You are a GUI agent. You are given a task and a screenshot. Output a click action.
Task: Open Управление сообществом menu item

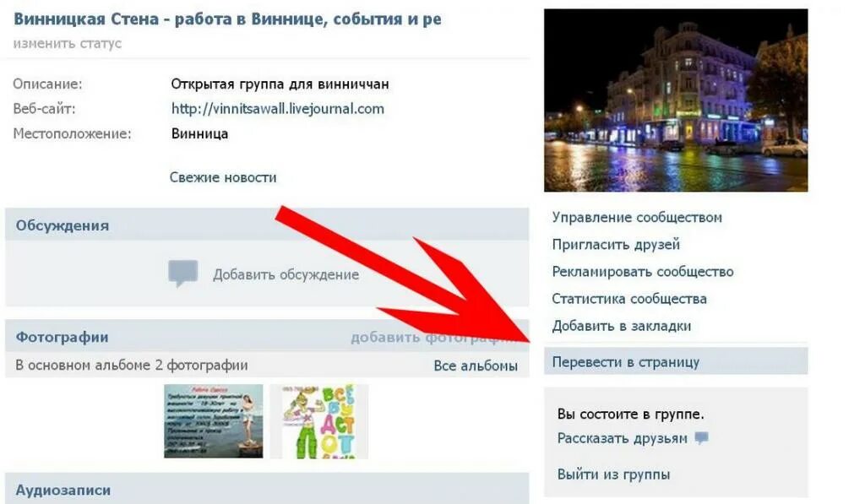[x=637, y=217]
